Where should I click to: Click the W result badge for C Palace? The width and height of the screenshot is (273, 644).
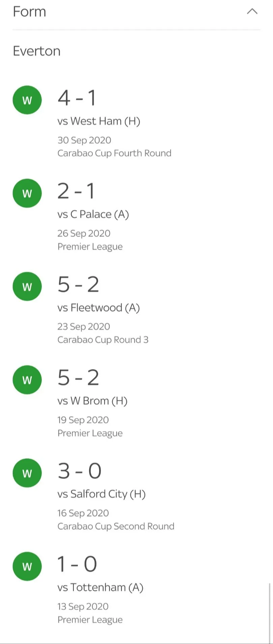point(27,193)
